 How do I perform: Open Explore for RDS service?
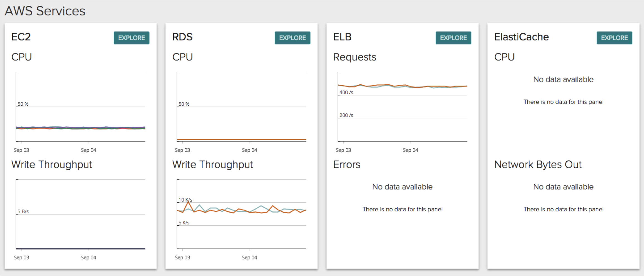point(292,38)
